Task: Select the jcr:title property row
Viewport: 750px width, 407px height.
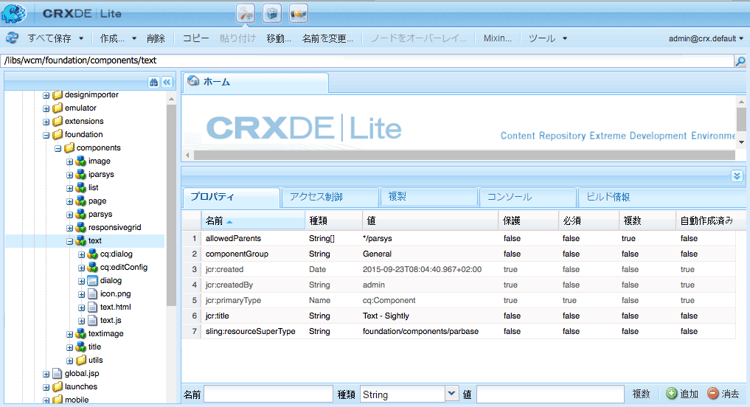Action: pos(459,316)
